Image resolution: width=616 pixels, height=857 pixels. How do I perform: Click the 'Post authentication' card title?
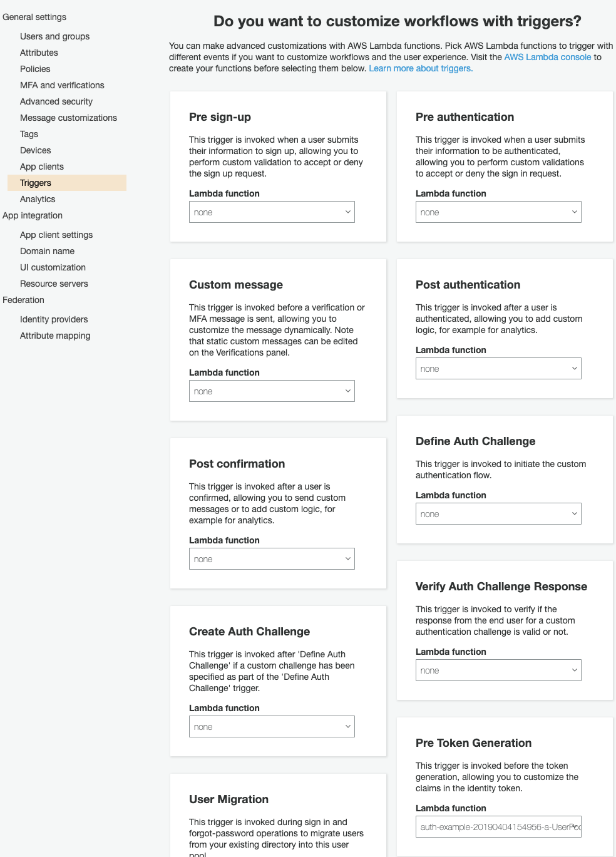(x=468, y=285)
